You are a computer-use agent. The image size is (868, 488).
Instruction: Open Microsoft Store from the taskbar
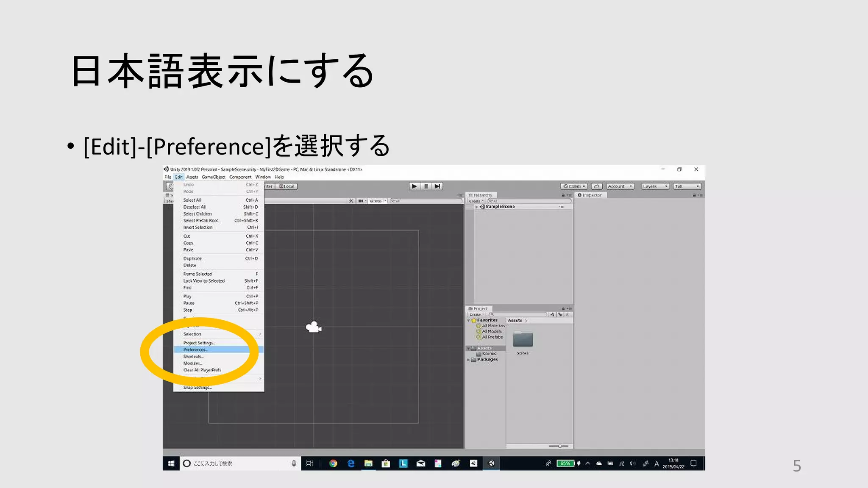click(386, 463)
